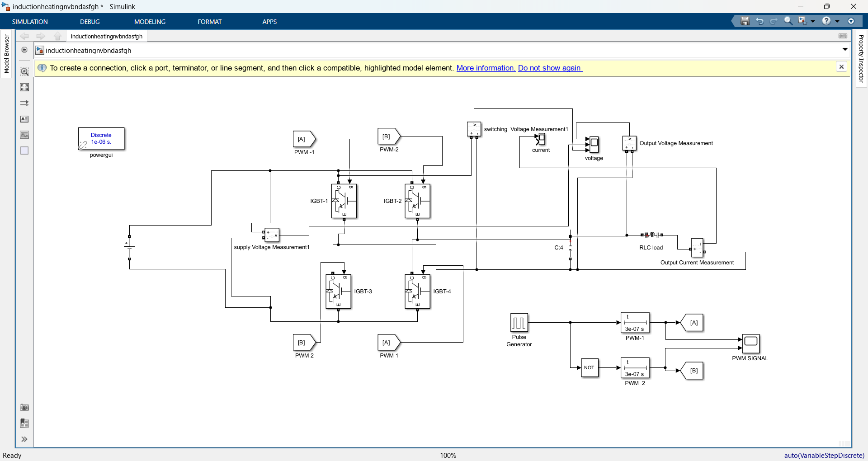Open the Model Browser side panel

pyautogui.click(x=6, y=54)
